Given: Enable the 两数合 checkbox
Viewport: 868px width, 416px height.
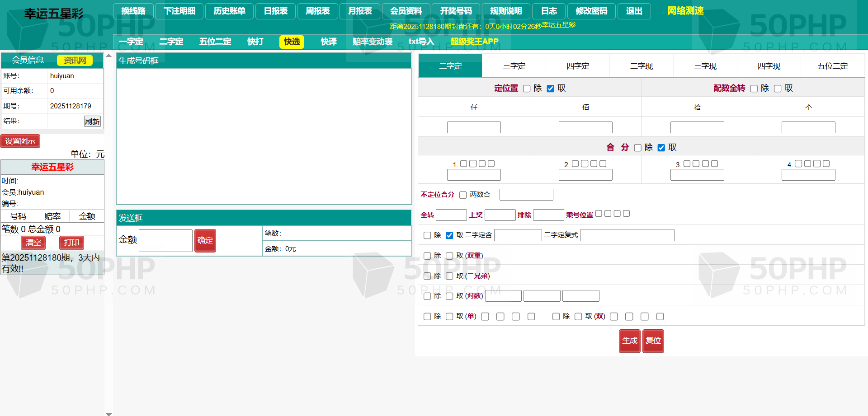Looking at the screenshot, I should coord(463,195).
